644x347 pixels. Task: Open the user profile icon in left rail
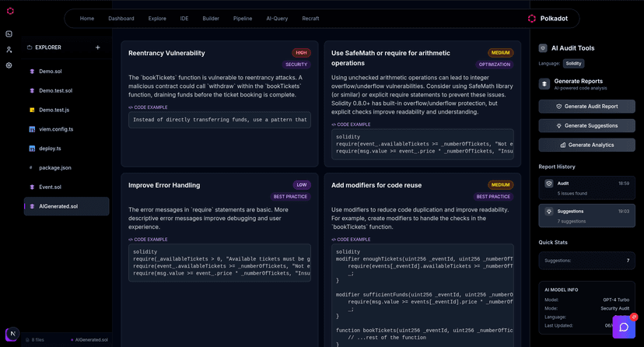pos(9,50)
